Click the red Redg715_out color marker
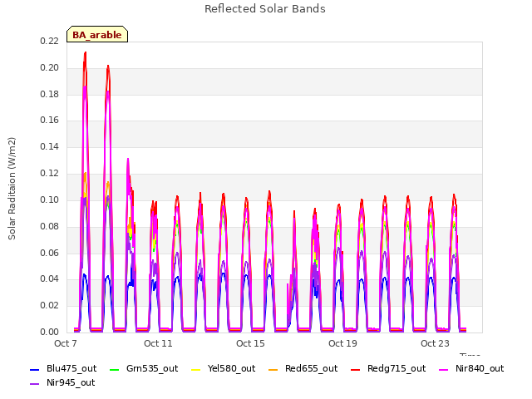 [x=355, y=369]
